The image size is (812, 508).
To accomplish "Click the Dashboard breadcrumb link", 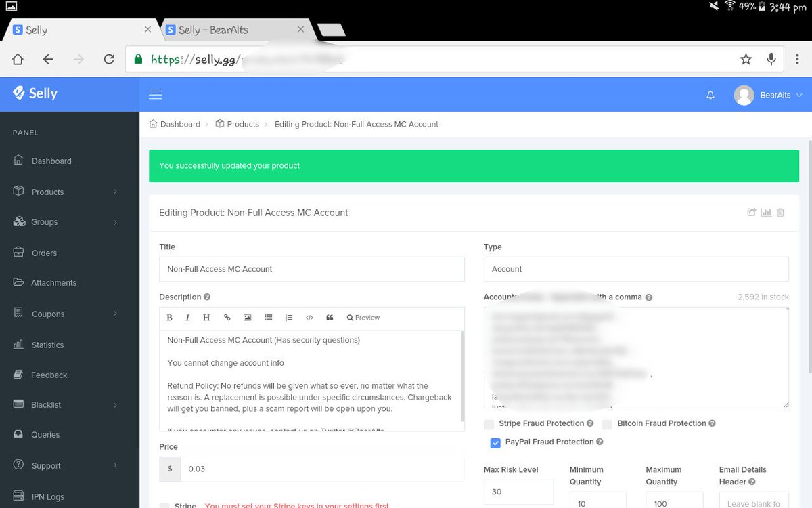I will 175,124.
